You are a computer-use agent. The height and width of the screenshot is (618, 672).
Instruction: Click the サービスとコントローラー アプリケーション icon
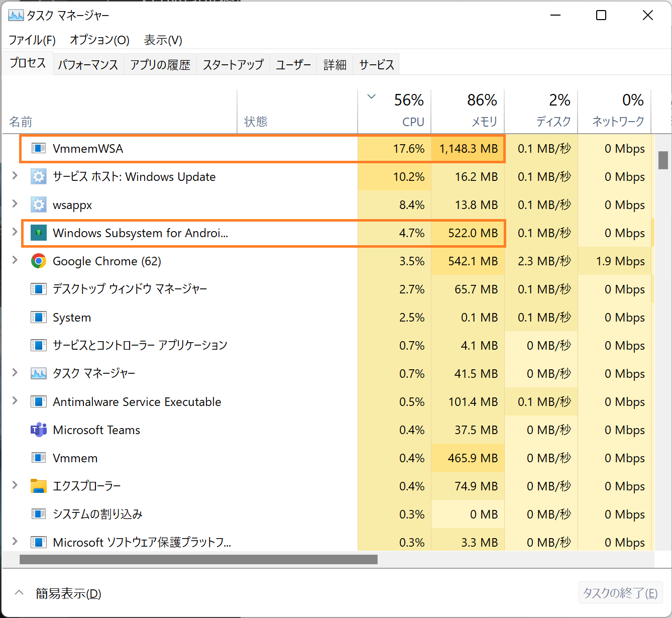[x=39, y=345]
